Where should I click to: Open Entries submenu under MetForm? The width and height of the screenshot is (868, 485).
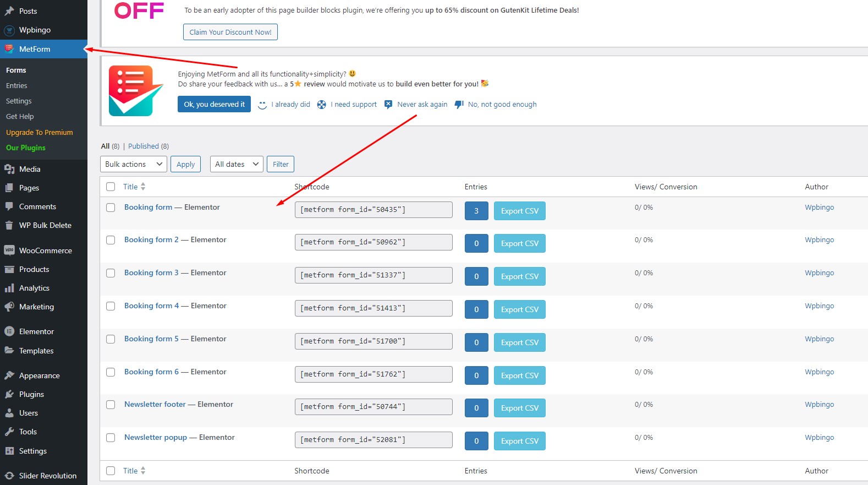(17, 86)
